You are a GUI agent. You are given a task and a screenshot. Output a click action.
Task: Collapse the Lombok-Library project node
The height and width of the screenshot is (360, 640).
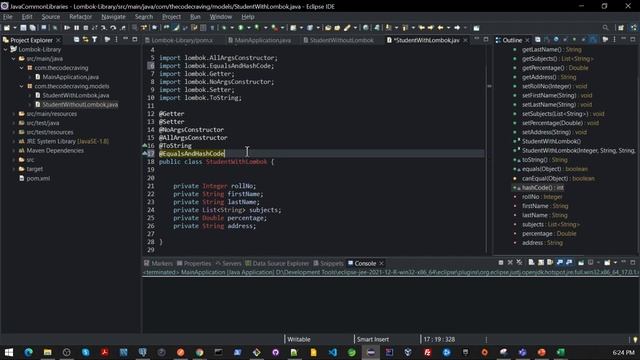pos(6,49)
